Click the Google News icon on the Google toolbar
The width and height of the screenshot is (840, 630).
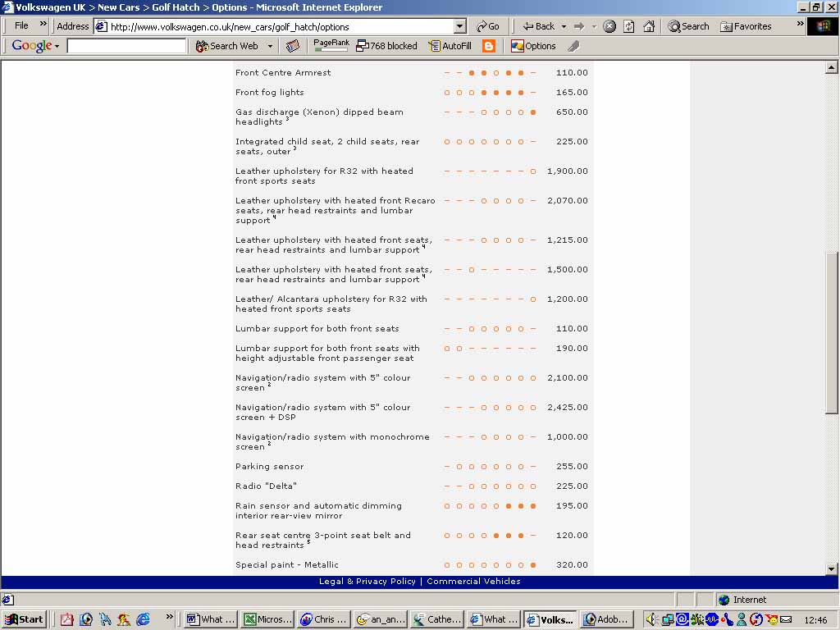[292, 46]
